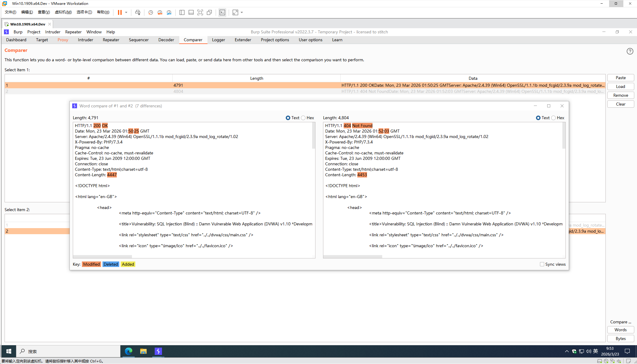Enter VMware full screen mode icon

tap(200, 12)
